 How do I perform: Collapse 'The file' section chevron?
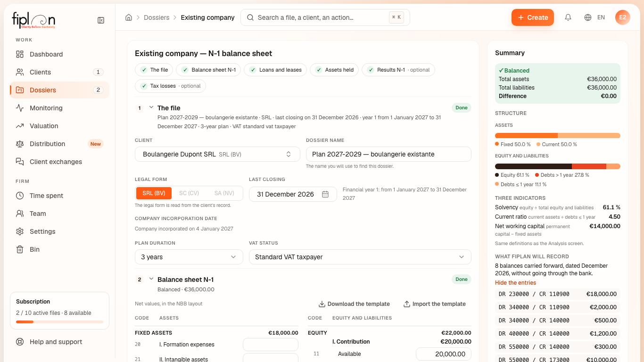151,107
